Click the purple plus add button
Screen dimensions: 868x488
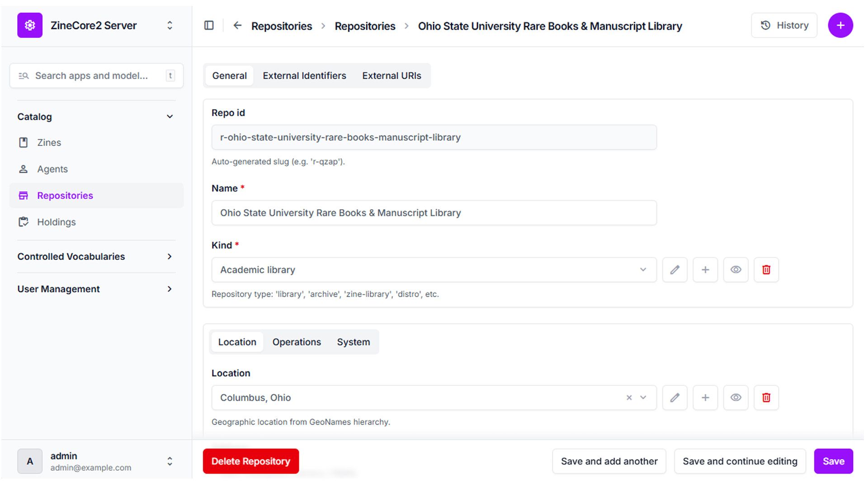(x=840, y=26)
